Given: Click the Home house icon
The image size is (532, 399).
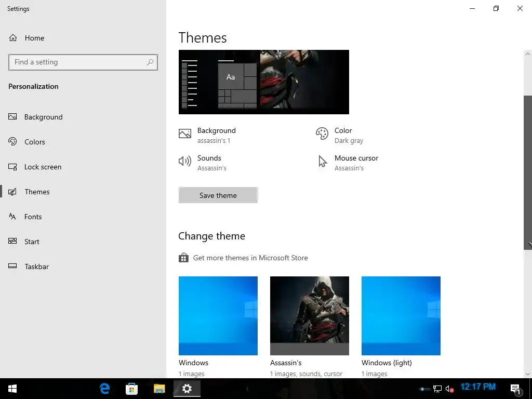Looking at the screenshot, I should [x=13, y=37].
